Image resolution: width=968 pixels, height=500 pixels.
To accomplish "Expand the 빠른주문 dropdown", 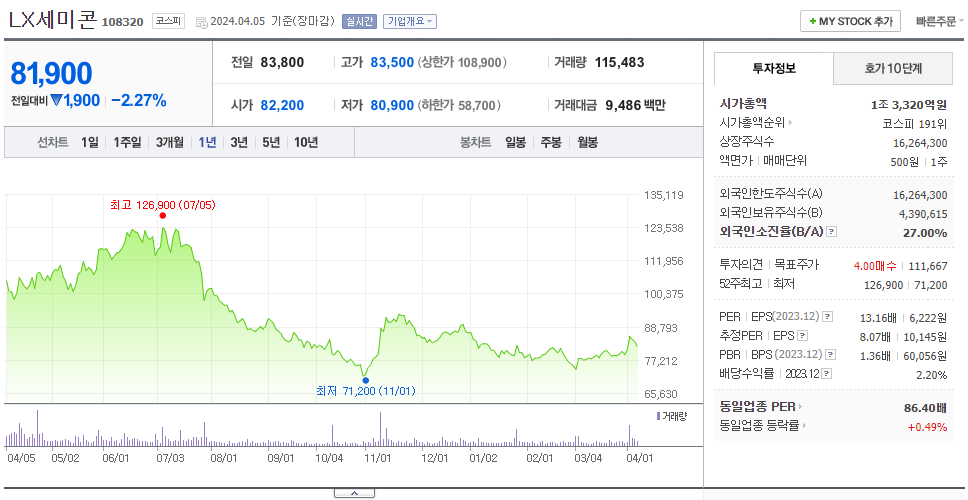I will [940, 21].
